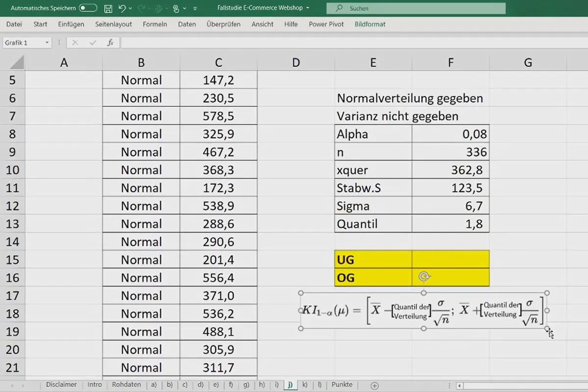The width and height of the screenshot is (588, 392).
Task: Click cell containing 578,5
Action: point(219,116)
